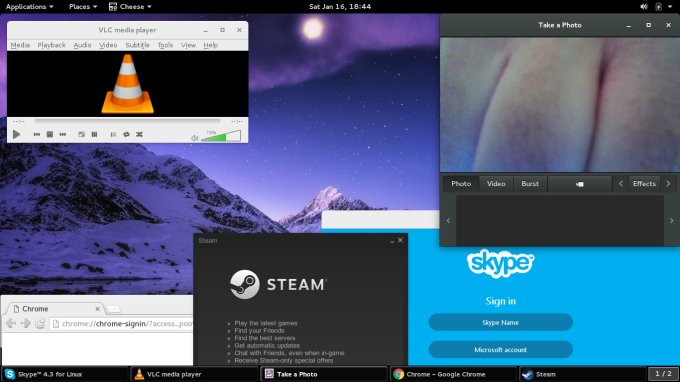Open the VLC Help menu
The image size is (680, 382).
click(211, 45)
